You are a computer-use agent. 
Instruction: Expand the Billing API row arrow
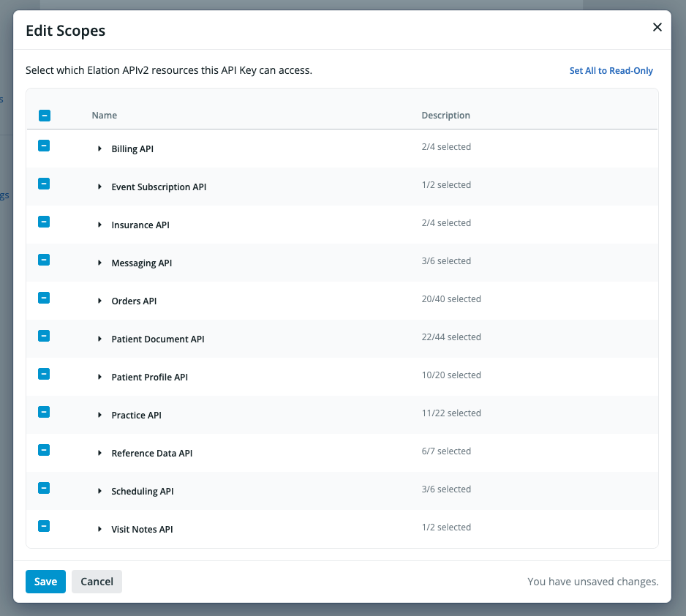[x=99, y=149]
